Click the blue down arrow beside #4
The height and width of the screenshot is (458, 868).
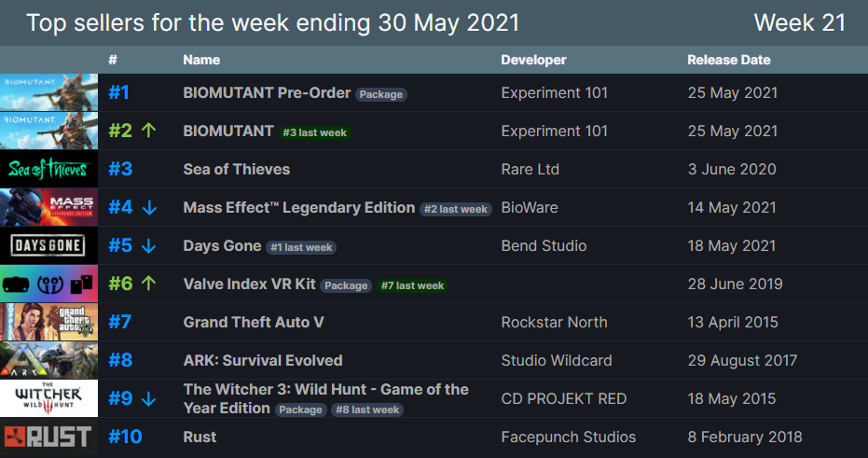149,207
